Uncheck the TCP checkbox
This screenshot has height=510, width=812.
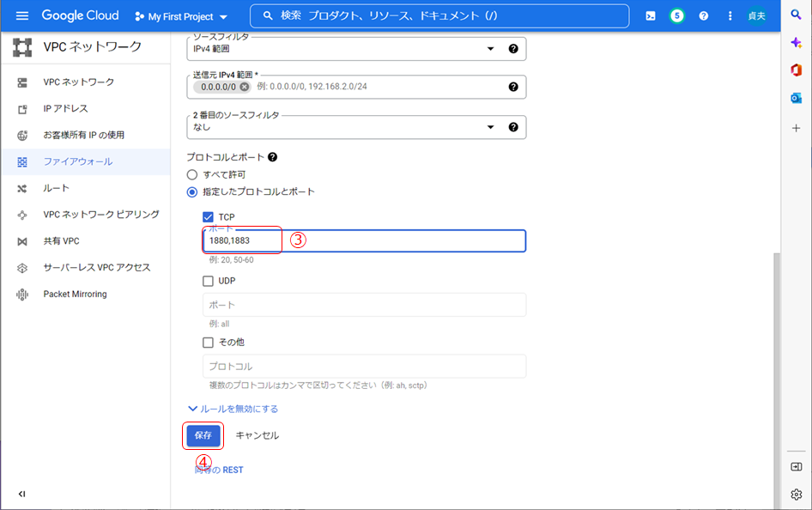(208, 217)
